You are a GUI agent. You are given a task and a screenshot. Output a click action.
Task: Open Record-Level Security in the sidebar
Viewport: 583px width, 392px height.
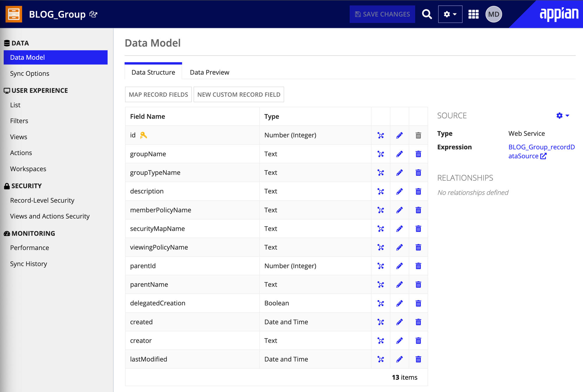42,200
